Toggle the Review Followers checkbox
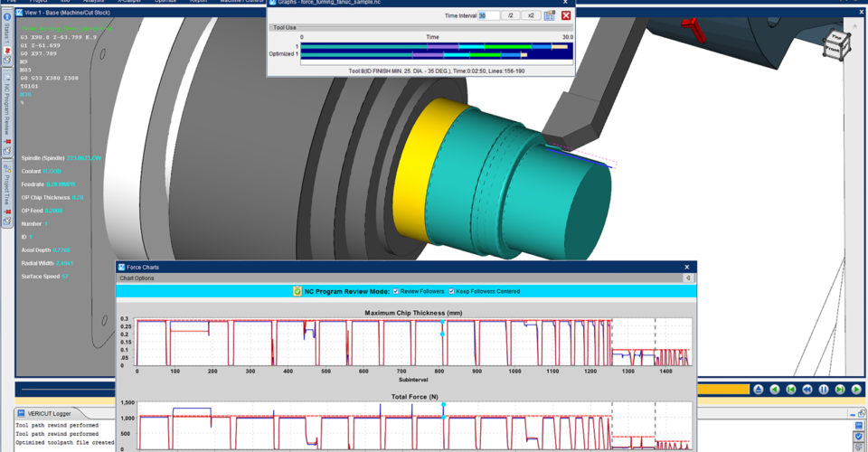The width and height of the screenshot is (868, 452). 396,292
